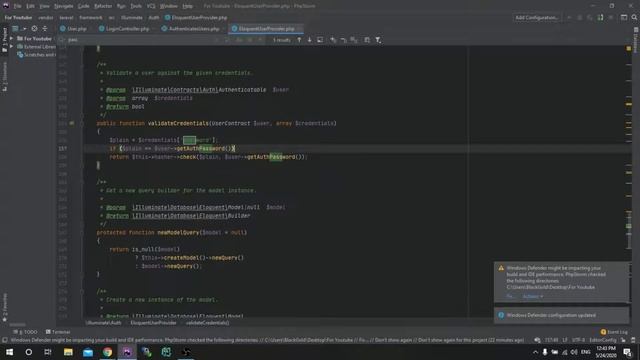Viewport: 640px width, 360px height.
Task: Open the Refactor menu
Action: coord(103,6)
